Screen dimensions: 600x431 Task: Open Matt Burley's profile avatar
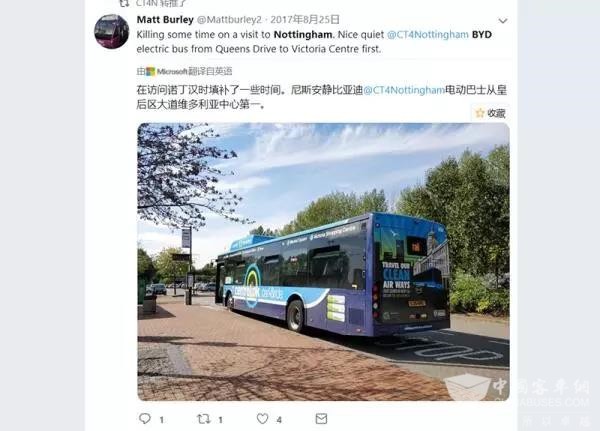point(112,31)
